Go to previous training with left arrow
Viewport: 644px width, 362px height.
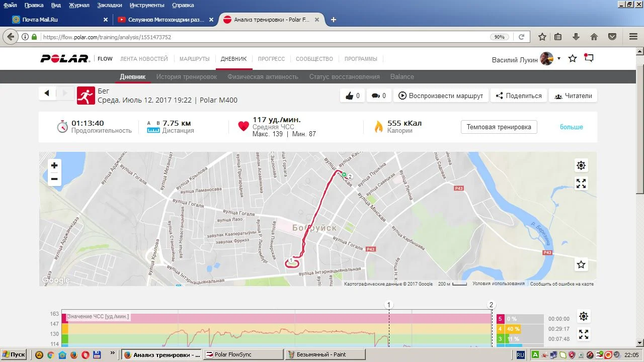click(47, 93)
